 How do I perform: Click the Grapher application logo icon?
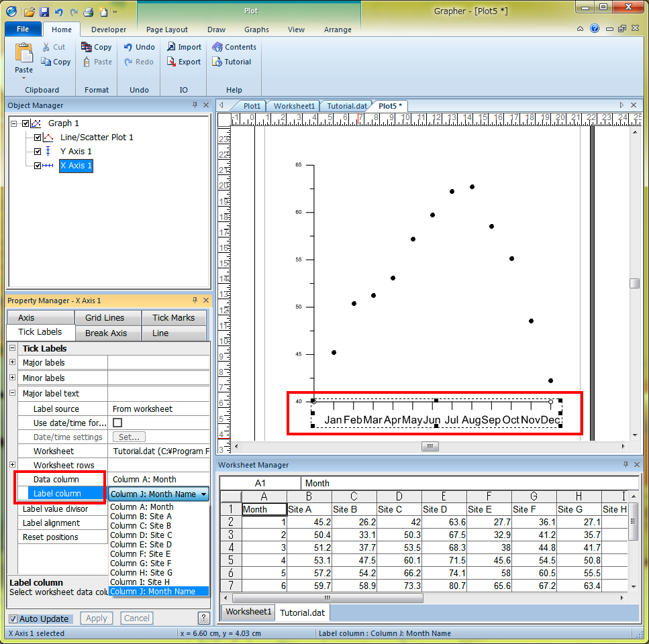[11, 11]
